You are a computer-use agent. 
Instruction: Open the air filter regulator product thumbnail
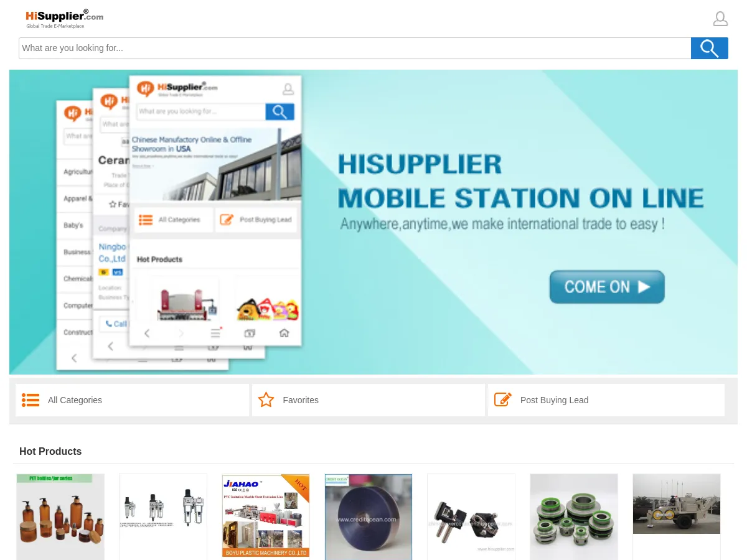pyautogui.click(x=163, y=517)
